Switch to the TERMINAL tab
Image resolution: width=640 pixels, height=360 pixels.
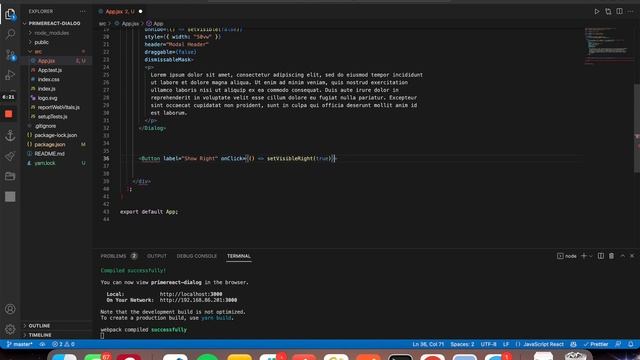pos(239,256)
